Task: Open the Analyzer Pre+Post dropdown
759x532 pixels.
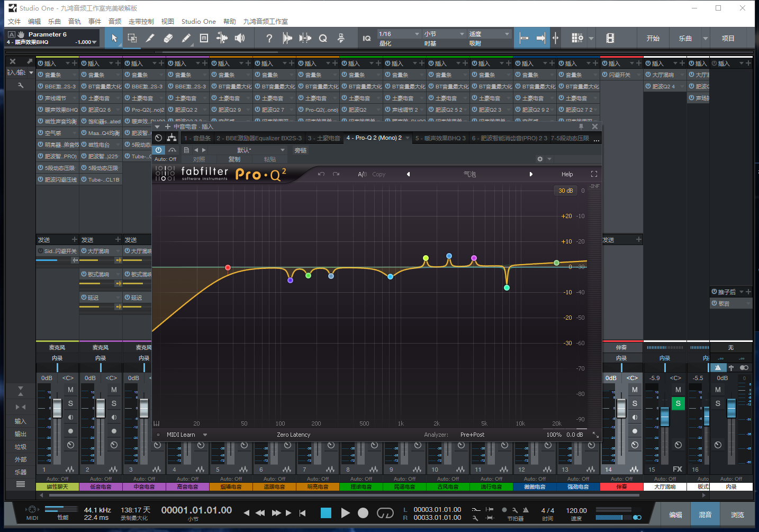Action: point(473,434)
